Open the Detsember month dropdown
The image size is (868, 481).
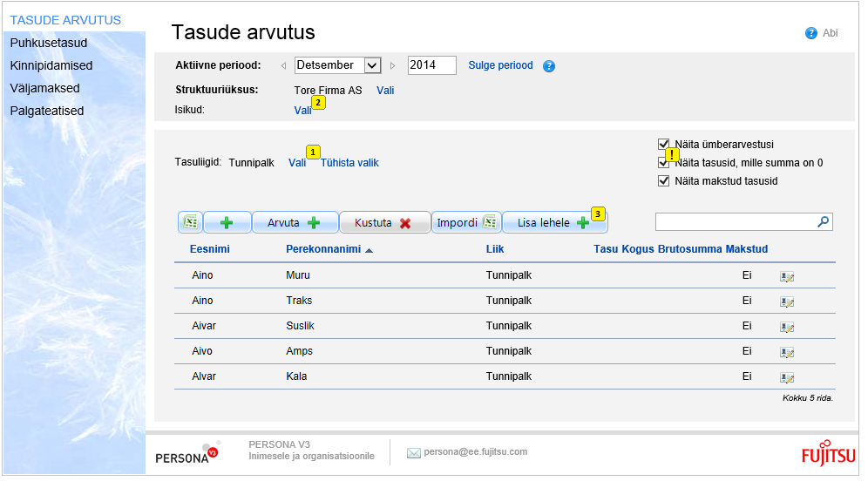click(372, 65)
